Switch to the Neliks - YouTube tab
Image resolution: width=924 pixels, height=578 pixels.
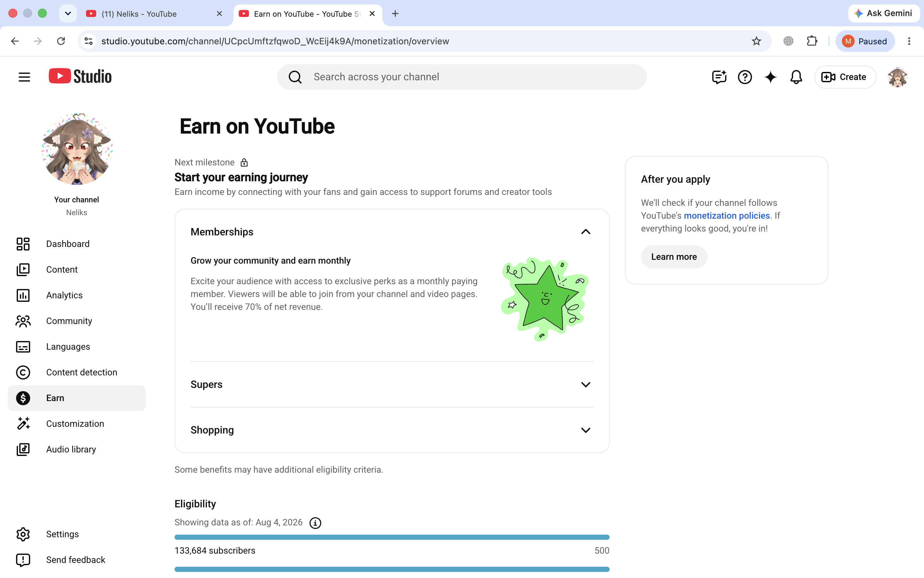(x=155, y=14)
